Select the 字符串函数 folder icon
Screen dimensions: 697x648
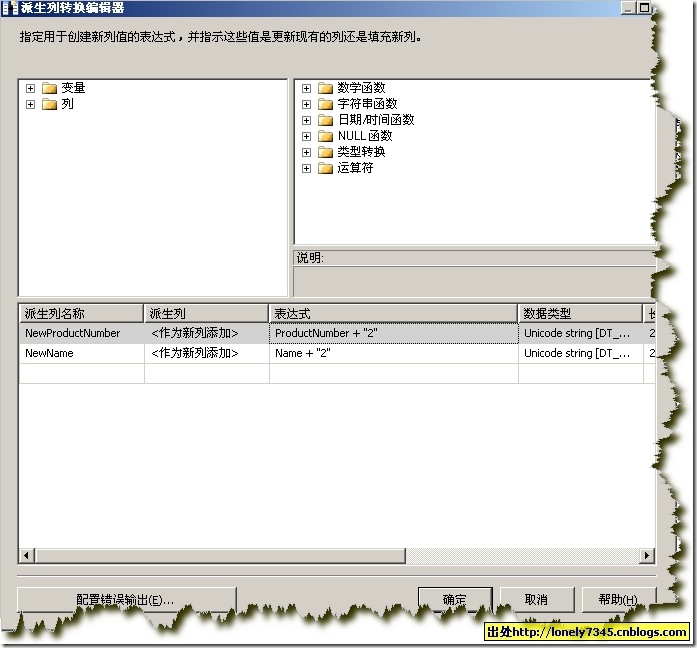click(325, 104)
